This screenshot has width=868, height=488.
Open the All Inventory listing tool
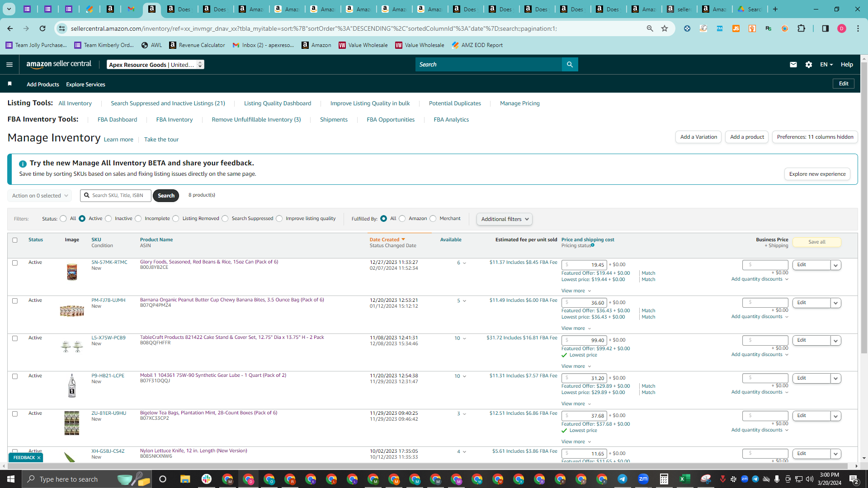pos(75,103)
